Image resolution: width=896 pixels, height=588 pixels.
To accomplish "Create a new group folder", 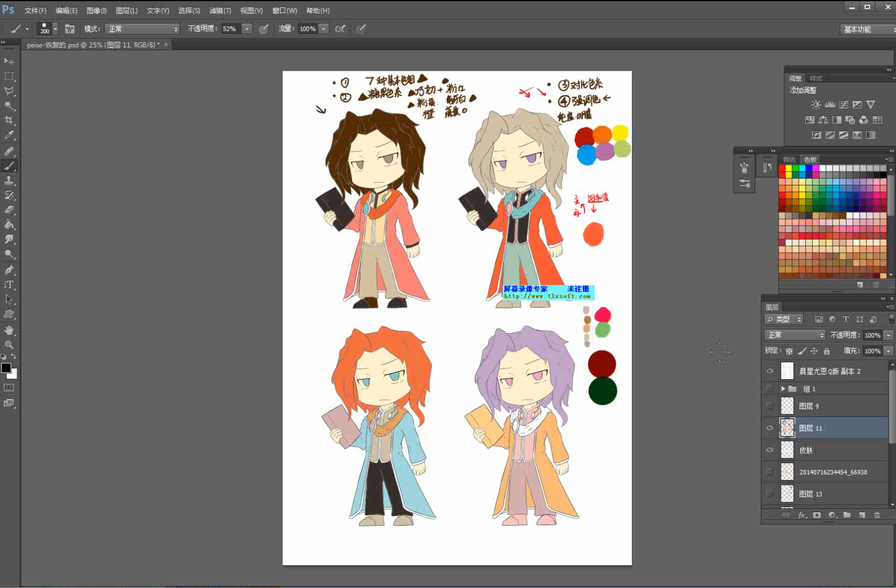I will coord(847,515).
